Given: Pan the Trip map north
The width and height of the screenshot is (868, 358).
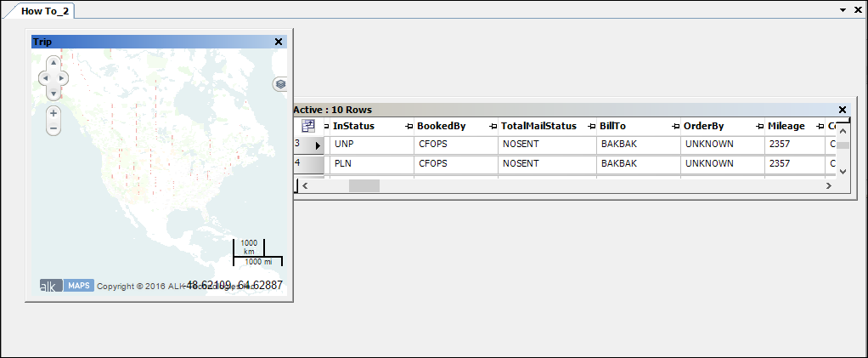Looking at the screenshot, I should point(54,64).
